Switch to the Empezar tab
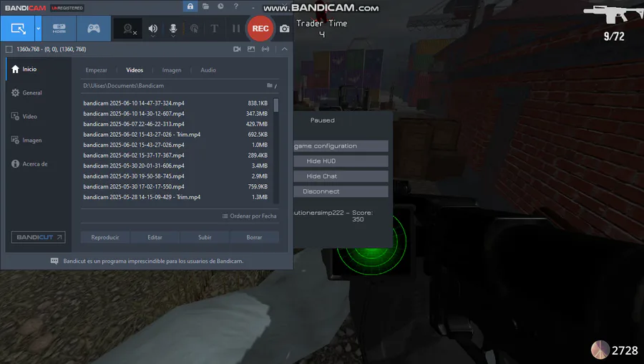Viewport: 644px width, 364px height. tap(96, 70)
